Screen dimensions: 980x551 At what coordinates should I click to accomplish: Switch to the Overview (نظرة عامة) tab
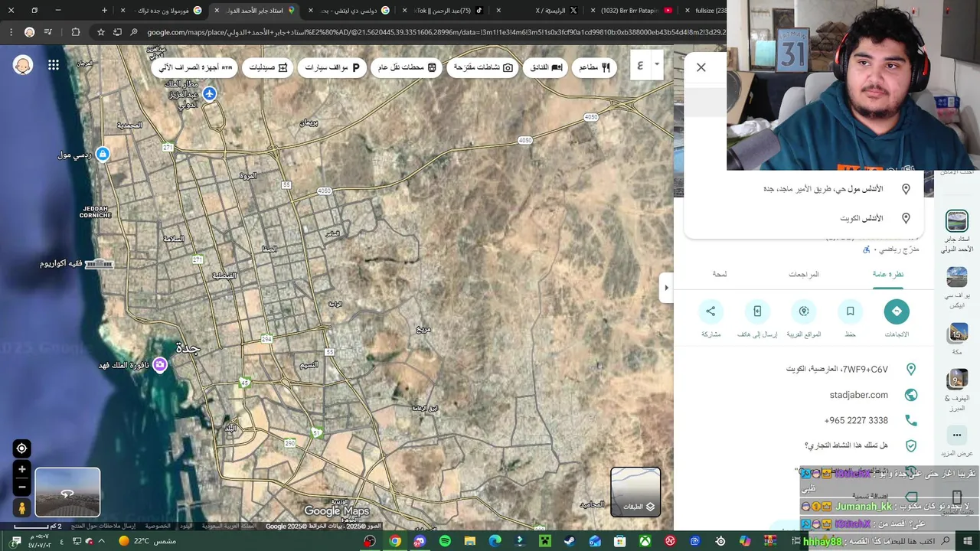888,274
